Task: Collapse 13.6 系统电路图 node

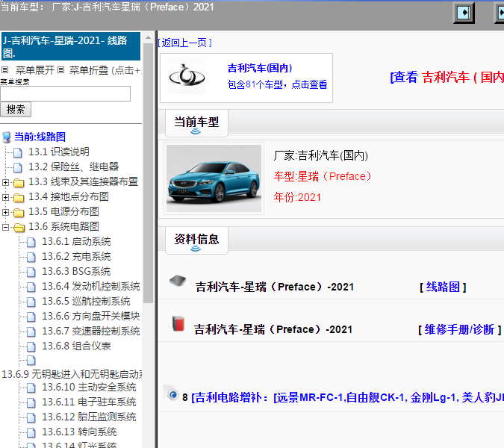Action: coord(5,227)
